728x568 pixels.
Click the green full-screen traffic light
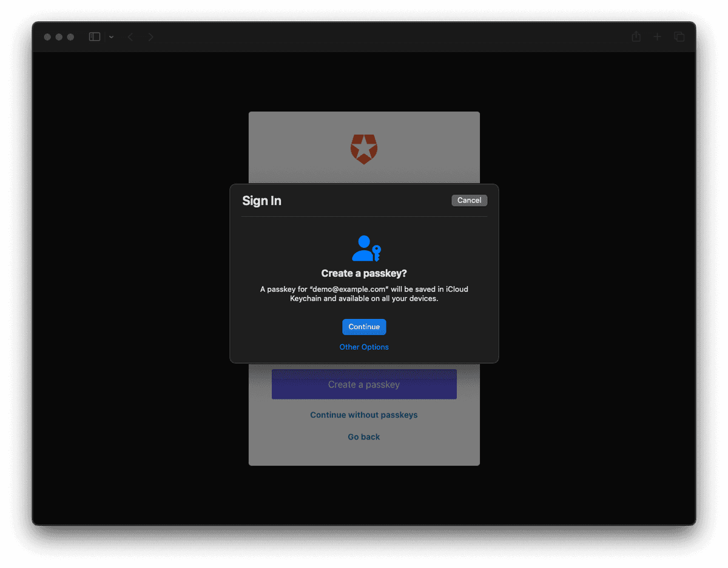click(71, 36)
